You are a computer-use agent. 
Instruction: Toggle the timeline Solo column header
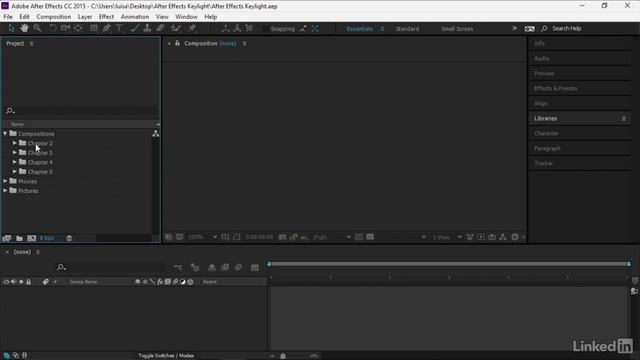21,282
